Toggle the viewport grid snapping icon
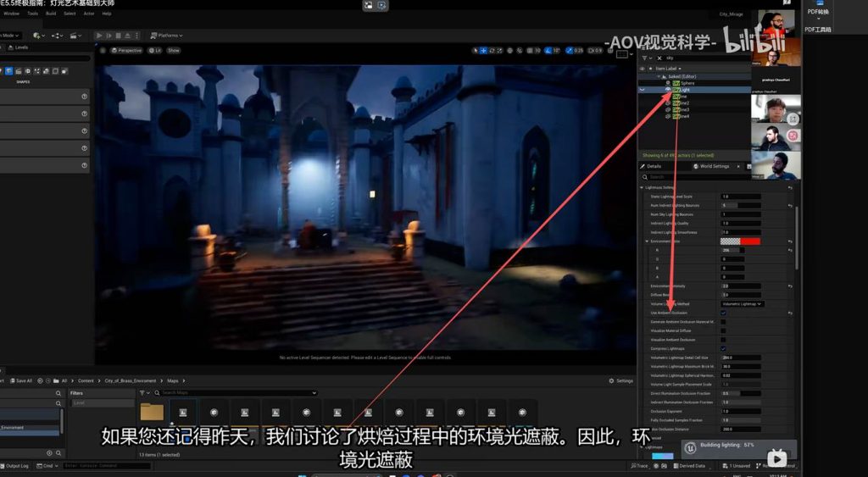 [530, 51]
